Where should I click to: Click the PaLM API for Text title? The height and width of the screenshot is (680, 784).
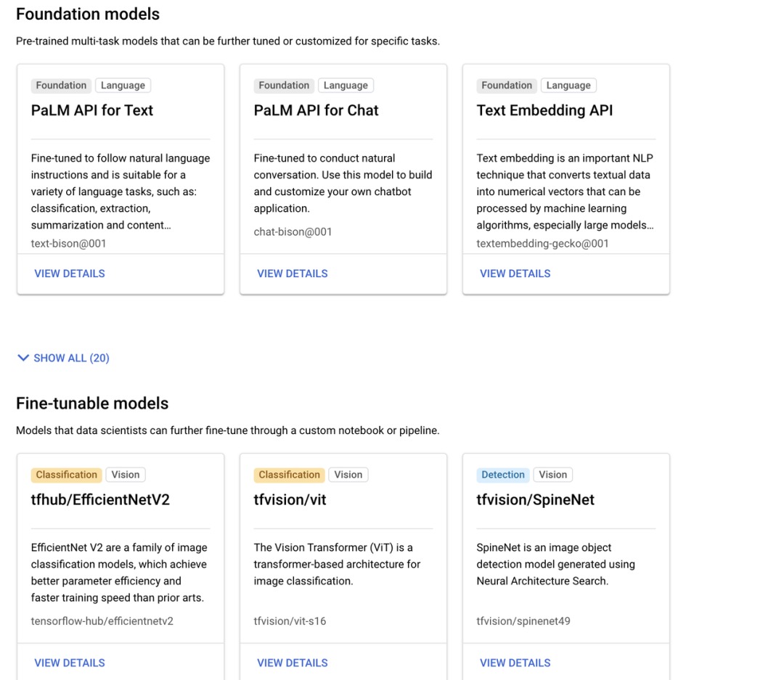(x=92, y=110)
